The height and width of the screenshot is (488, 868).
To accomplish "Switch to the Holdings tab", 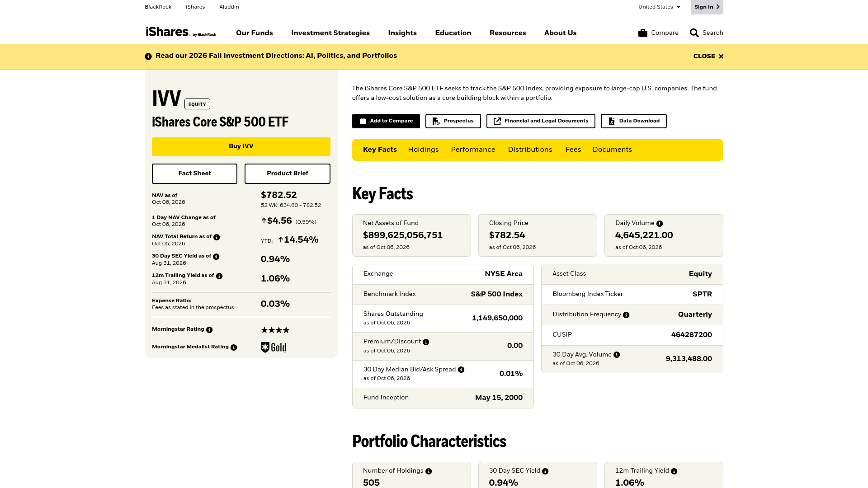I will click(x=423, y=150).
